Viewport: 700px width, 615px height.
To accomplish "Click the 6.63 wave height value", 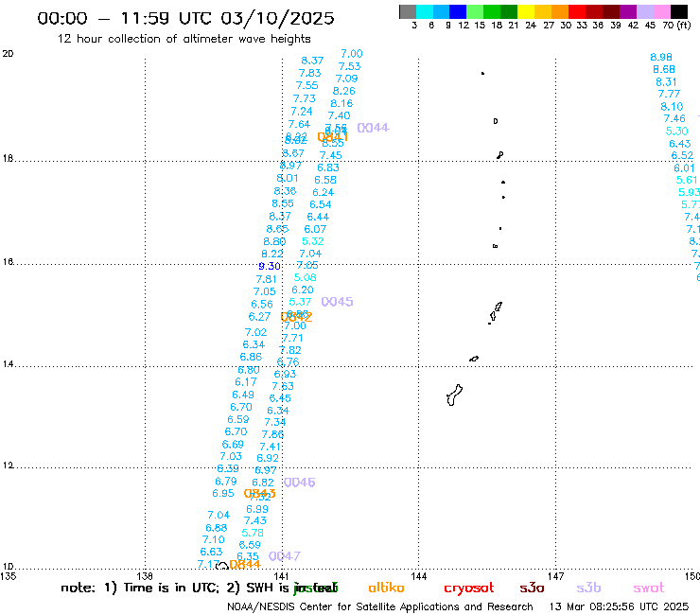I will pos(211,552).
